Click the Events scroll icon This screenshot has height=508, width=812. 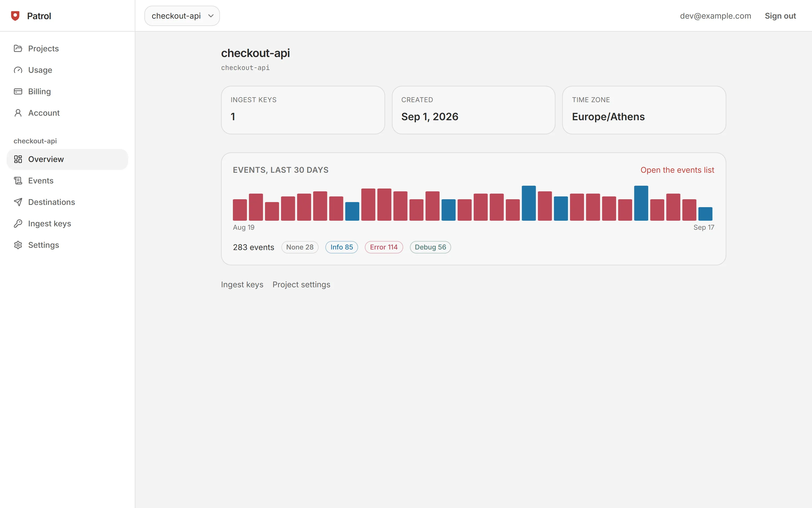pyautogui.click(x=18, y=181)
